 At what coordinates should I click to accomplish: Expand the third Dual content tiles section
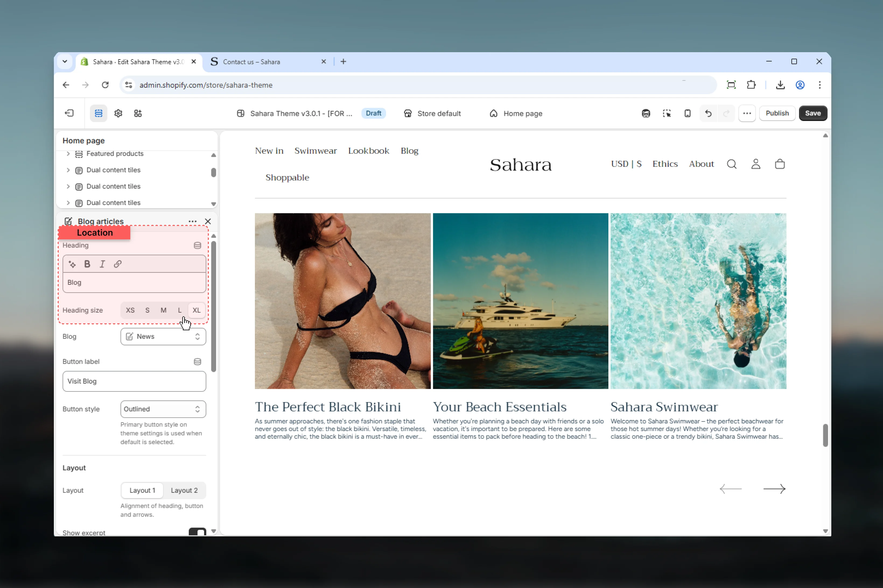68,203
